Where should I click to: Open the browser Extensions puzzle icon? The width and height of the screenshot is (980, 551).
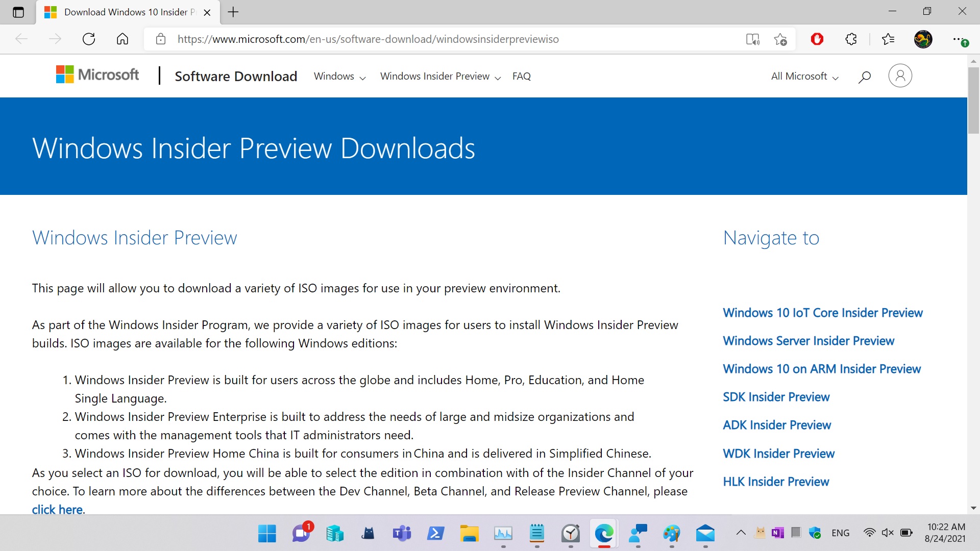851,39
